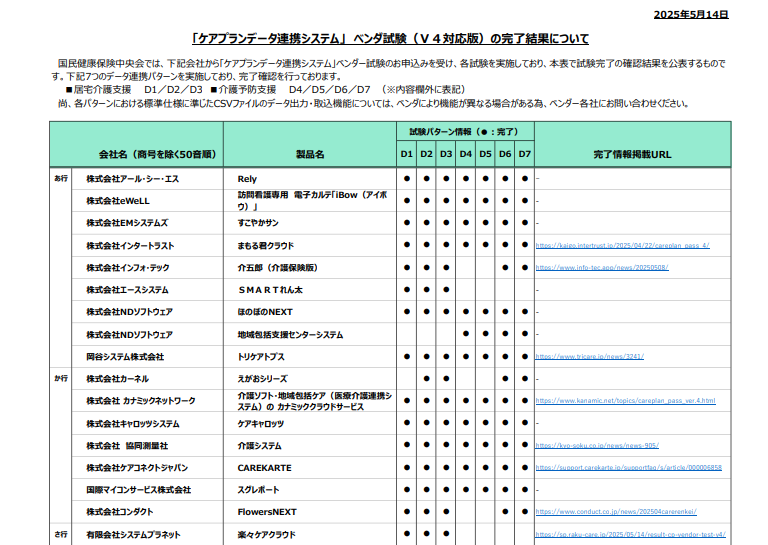Select company 株式会社EMシステムズ
Image resolution: width=768 pixels, height=545 pixels.
tap(127, 223)
